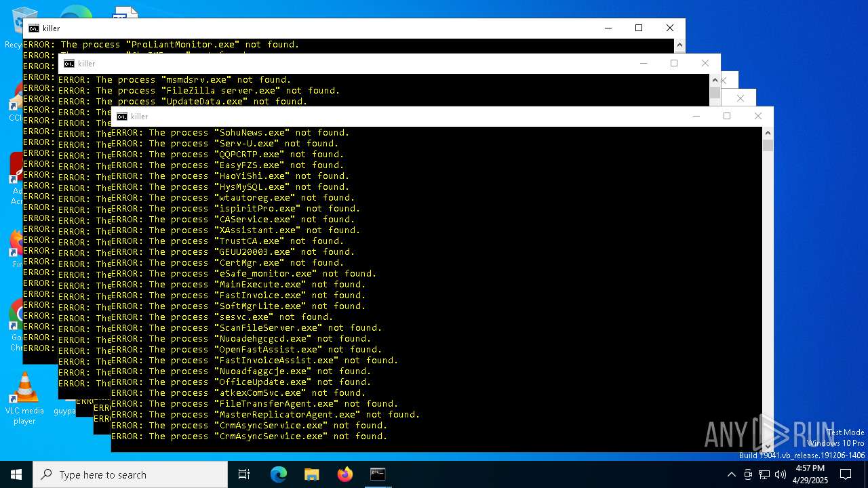
Task: Launch Microsoft Edge from the taskbar
Action: pyautogui.click(x=279, y=474)
